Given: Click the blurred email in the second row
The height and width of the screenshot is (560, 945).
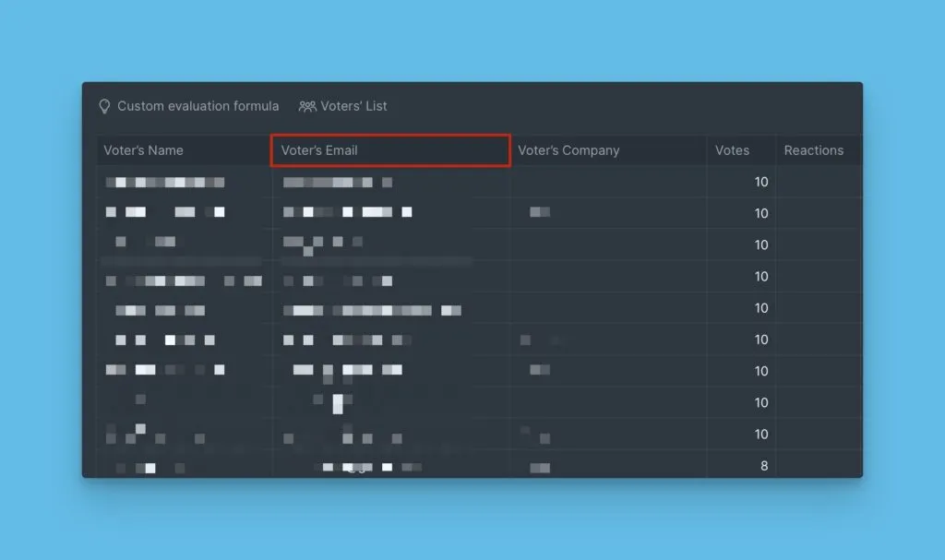Looking at the screenshot, I should tap(347, 213).
